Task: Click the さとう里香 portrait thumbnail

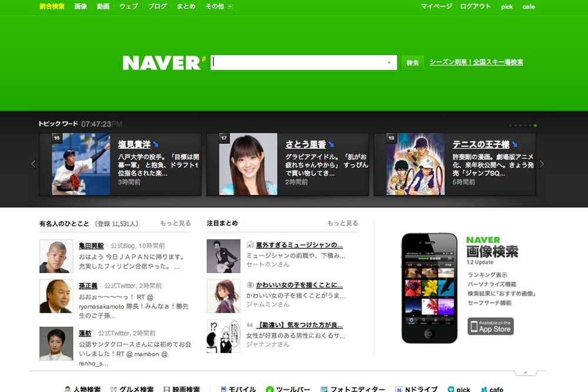Action: coord(248,164)
